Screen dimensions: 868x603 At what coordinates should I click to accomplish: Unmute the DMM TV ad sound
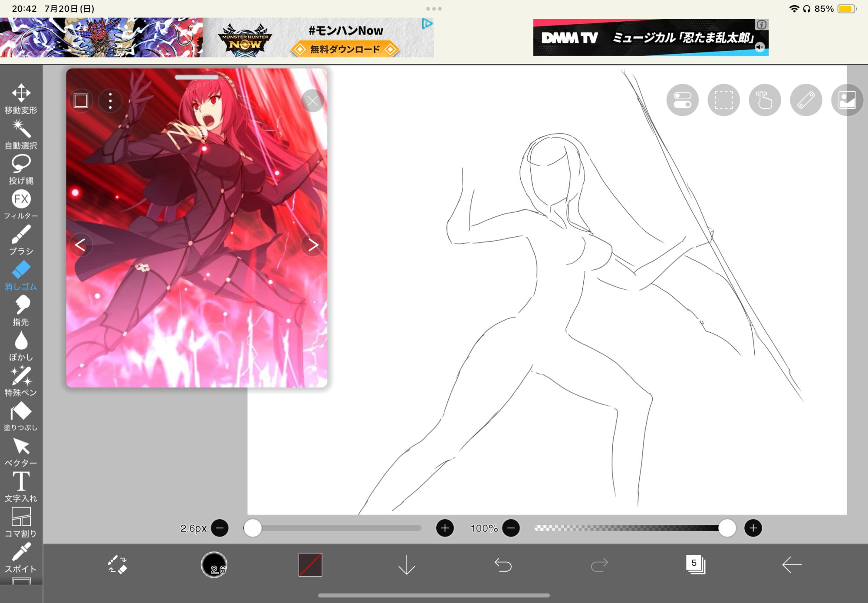[760, 47]
